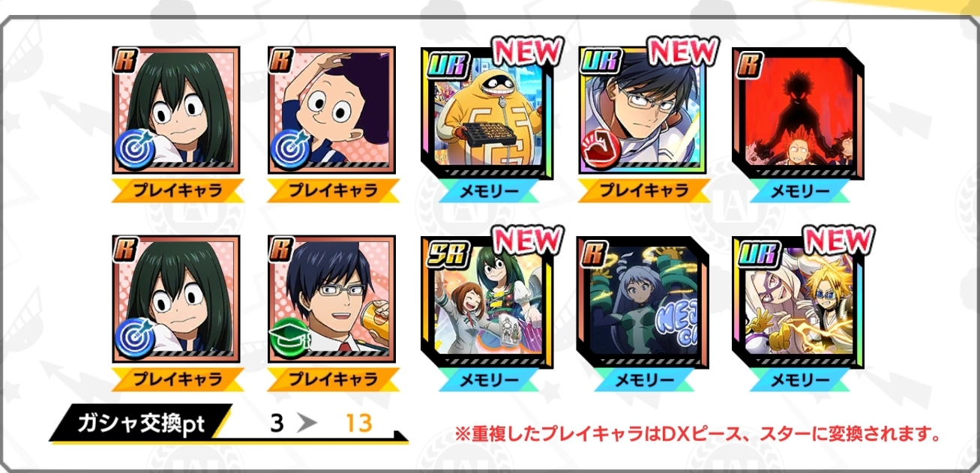980x473 pixels.
Task: Click the NEW badge on the Fat Gum card
Action: click(527, 51)
